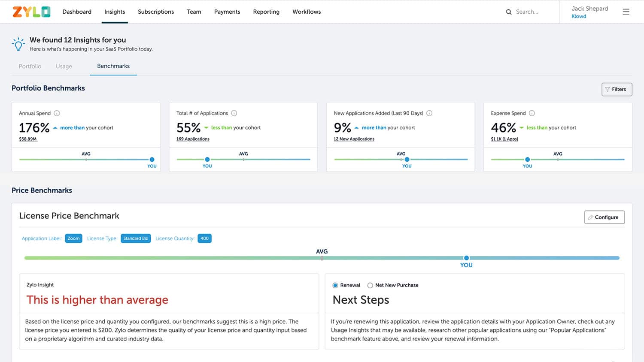
Task: Click the Annual Spend info icon
Action: (x=57, y=113)
